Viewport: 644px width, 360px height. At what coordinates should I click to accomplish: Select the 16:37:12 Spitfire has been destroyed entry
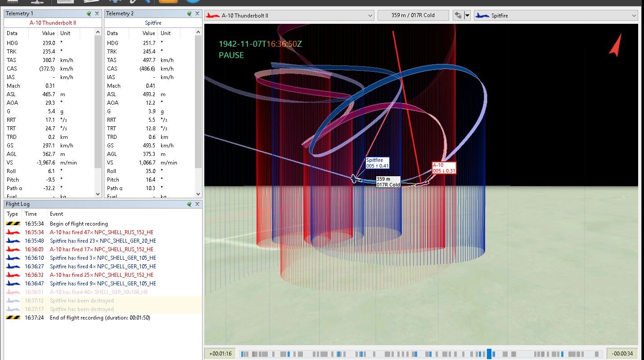pos(103,301)
